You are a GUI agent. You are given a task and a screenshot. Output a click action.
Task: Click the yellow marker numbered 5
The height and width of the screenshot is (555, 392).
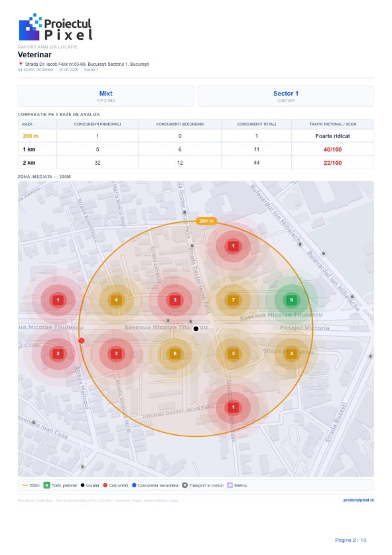click(x=233, y=353)
